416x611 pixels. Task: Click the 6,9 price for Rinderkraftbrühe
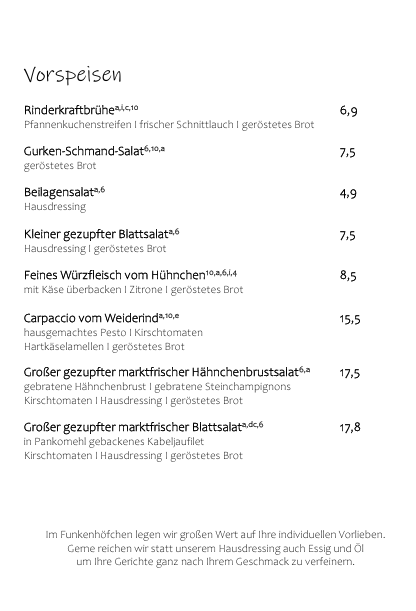(348, 111)
